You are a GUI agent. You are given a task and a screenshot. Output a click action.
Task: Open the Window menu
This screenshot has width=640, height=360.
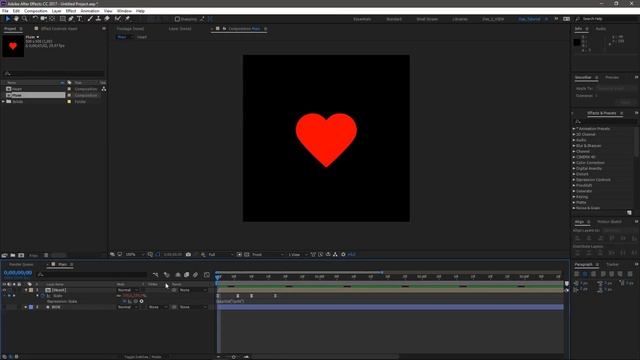pyautogui.click(x=124, y=11)
